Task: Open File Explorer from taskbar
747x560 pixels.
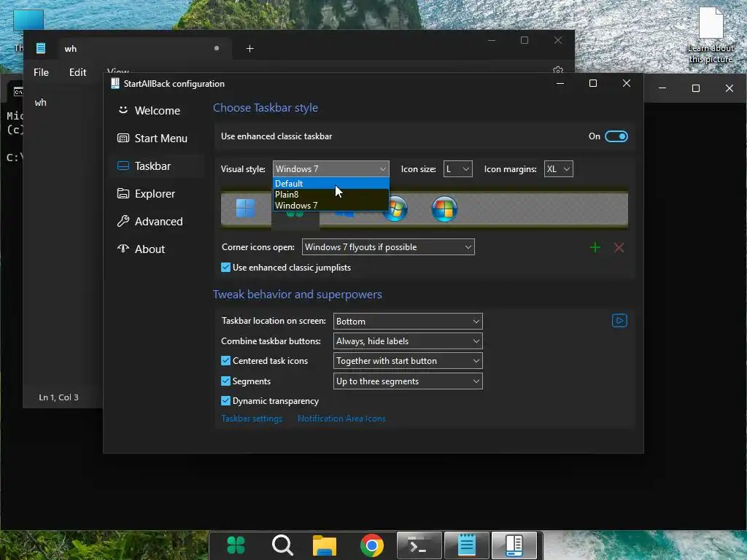Action: coord(325,545)
